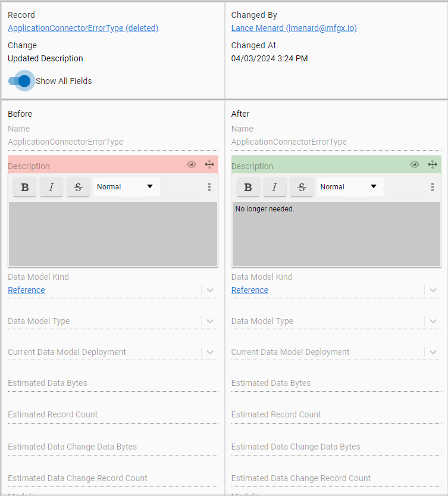Image resolution: width=448 pixels, height=496 pixels.
Task: Click the After description text 'No longer needed.'
Action: pos(265,209)
